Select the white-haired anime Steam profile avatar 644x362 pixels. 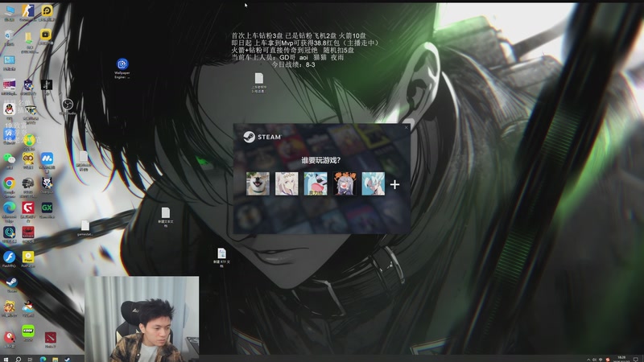pos(373,183)
